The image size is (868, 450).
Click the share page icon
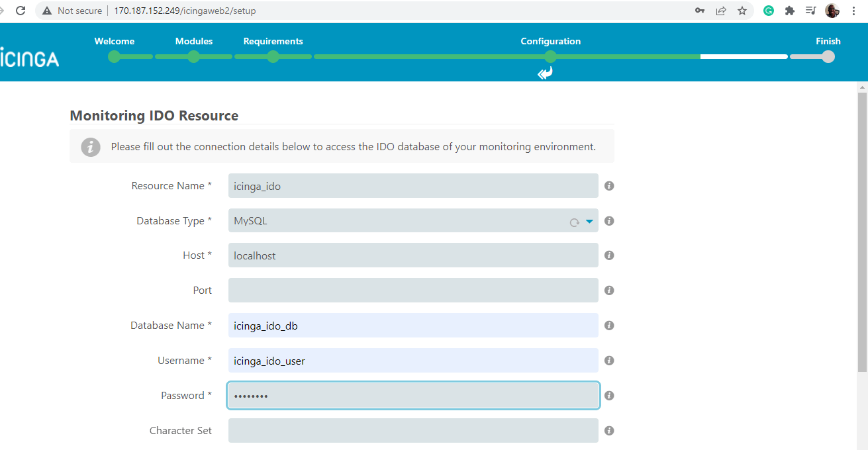721,11
